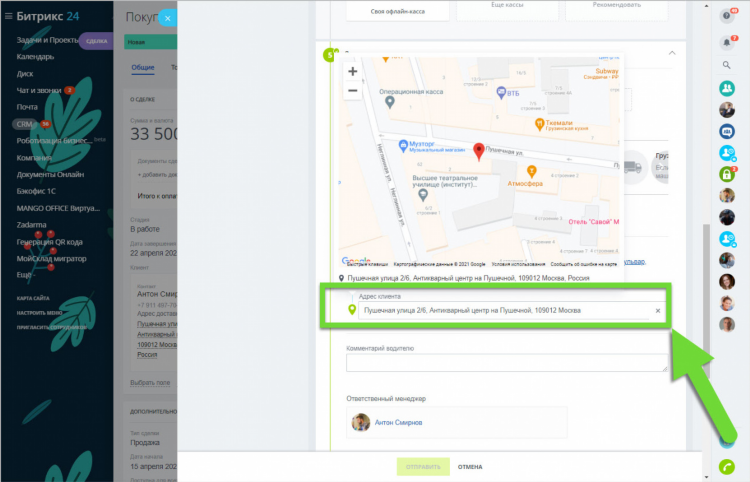Click the Быстрые клавиши map link

pos(367,264)
